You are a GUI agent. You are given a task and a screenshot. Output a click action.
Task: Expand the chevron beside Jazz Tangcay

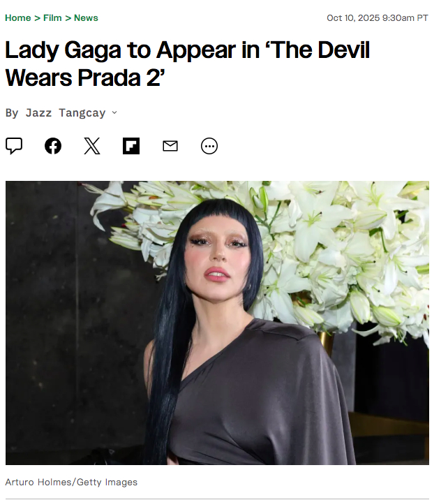[x=114, y=112]
